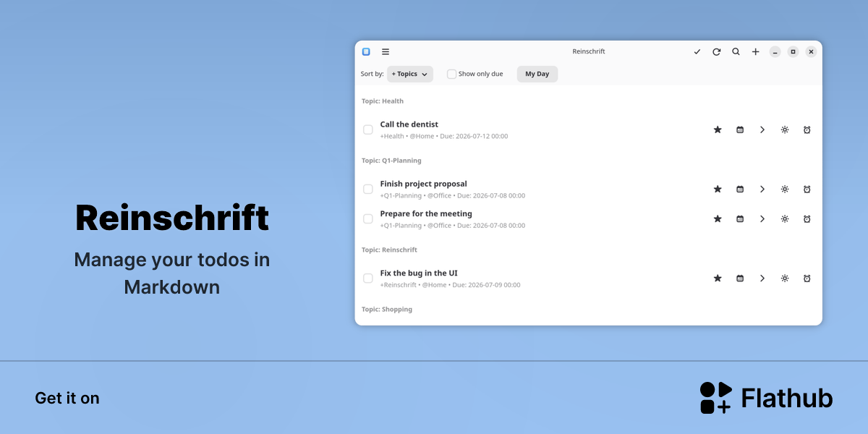Open calendar for Finish project proposal
Image resolution: width=868 pixels, height=434 pixels.
[740, 189]
